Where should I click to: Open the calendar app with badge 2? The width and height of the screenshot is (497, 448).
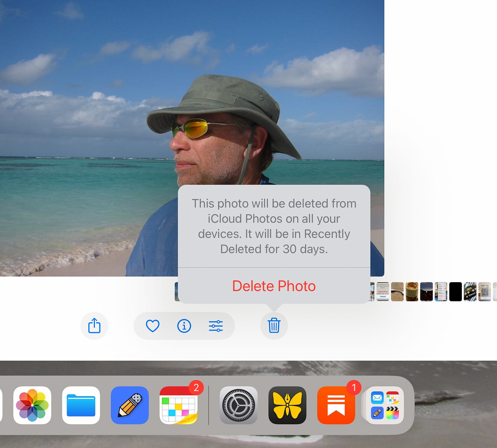tap(179, 405)
